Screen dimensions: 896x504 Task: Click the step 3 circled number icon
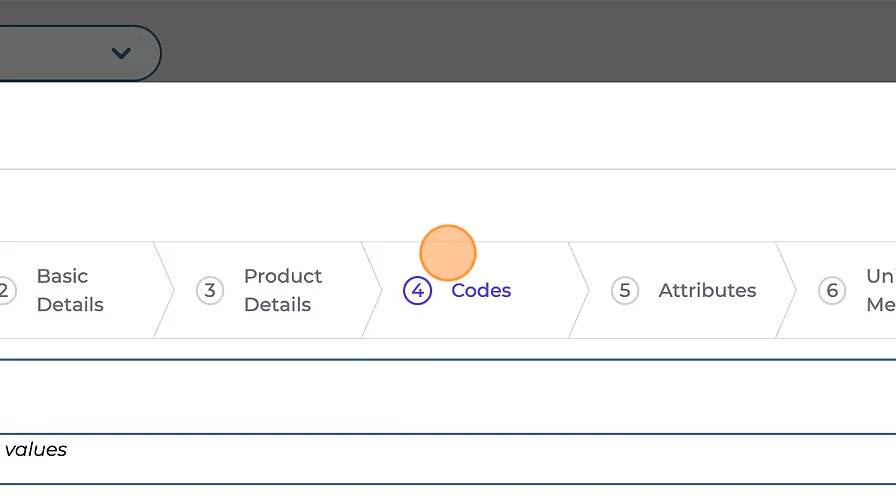[x=210, y=291]
